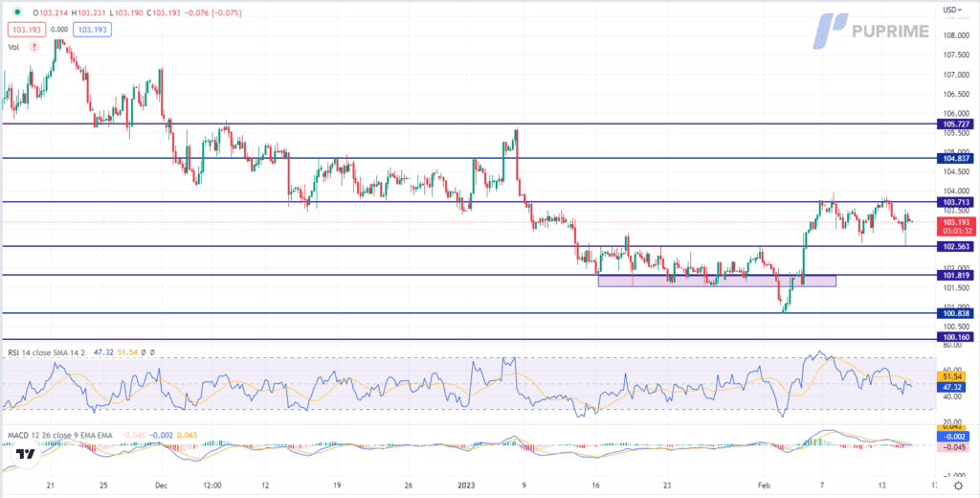Click the spread value 0.000
Image resolution: width=980 pixels, height=498 pixels.
(x=59, y=30)
